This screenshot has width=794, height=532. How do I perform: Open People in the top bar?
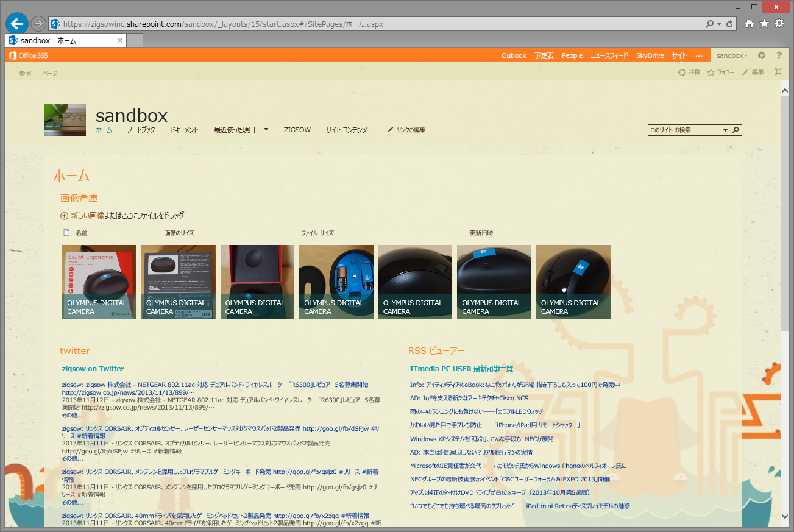click(572, 55)
